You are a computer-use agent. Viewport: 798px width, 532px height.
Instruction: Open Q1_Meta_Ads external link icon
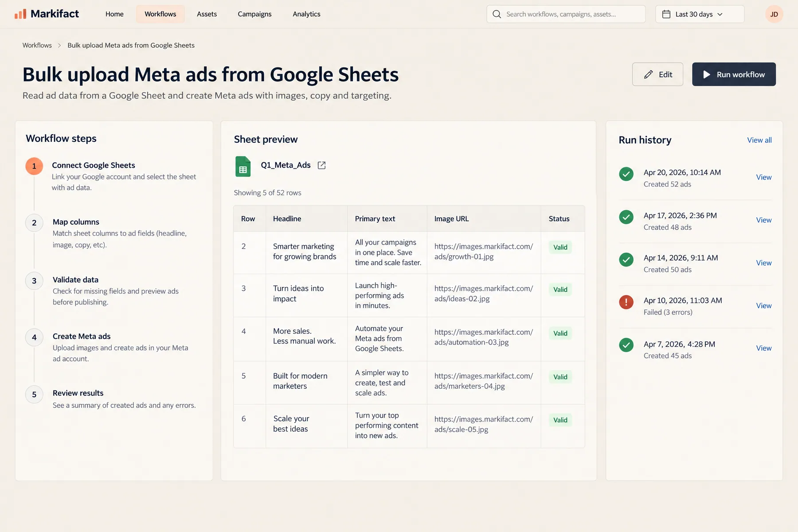pyautogui.click(x=322, y=165)
